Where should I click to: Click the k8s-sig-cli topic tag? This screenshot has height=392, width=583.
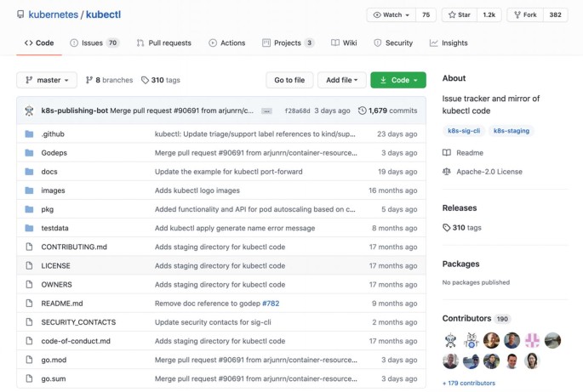[464, 131]
